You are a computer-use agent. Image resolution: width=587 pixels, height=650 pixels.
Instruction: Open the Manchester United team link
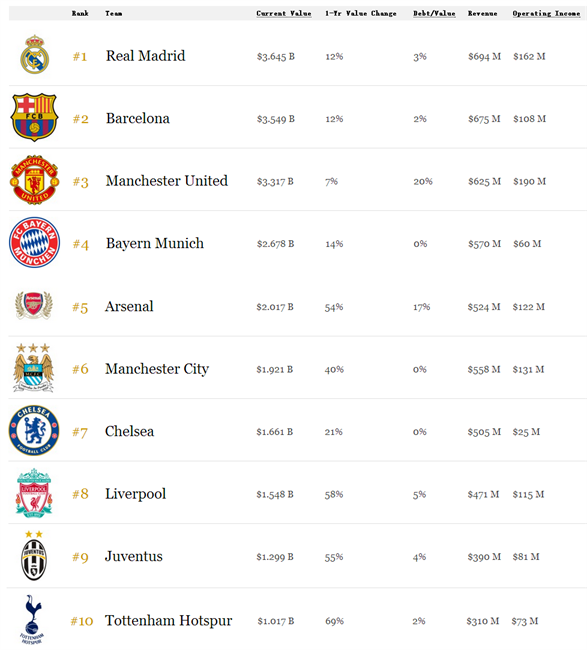click(x=167, y=181)
